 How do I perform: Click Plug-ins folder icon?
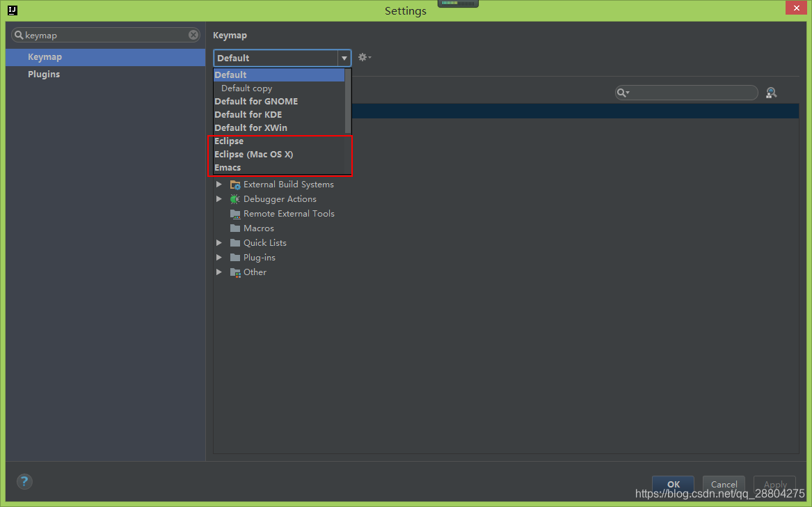click(235, 257)
